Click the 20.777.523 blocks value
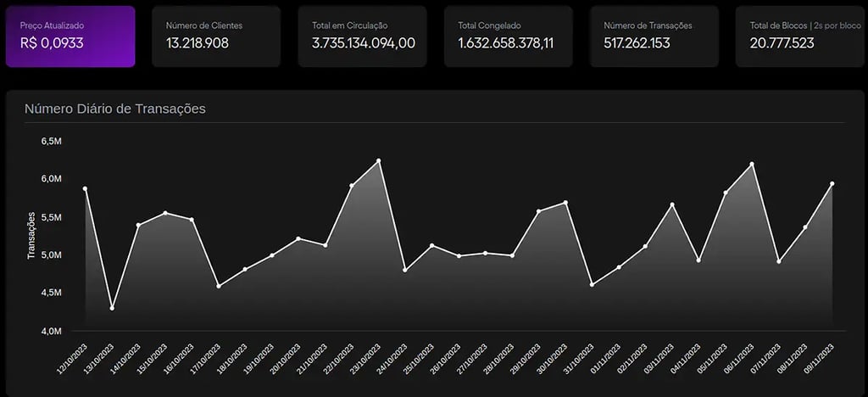 [782, 43]
